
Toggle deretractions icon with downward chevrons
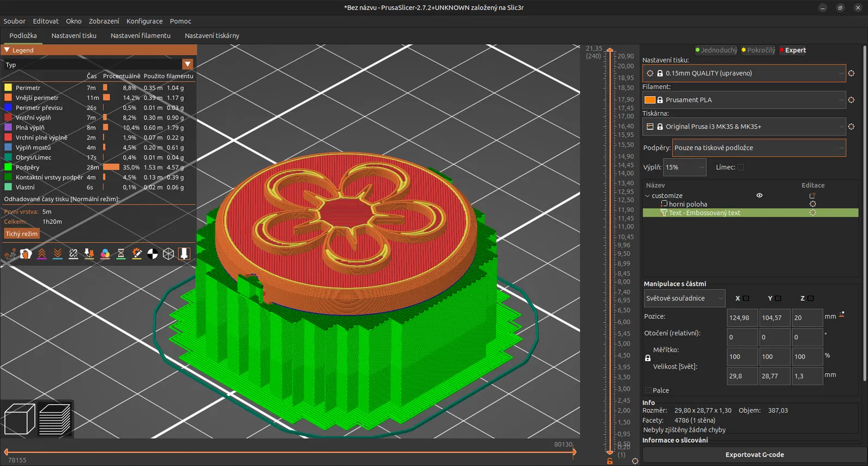point(58,254)
